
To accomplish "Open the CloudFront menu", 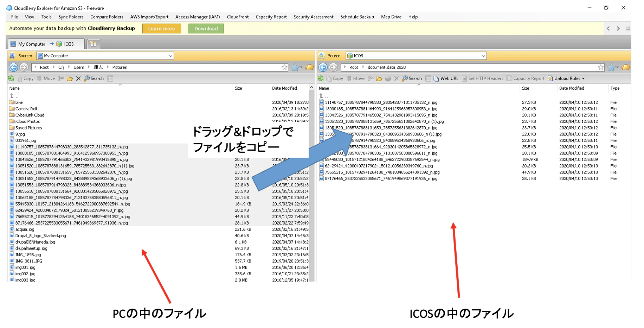I will (x=238, y=17).
